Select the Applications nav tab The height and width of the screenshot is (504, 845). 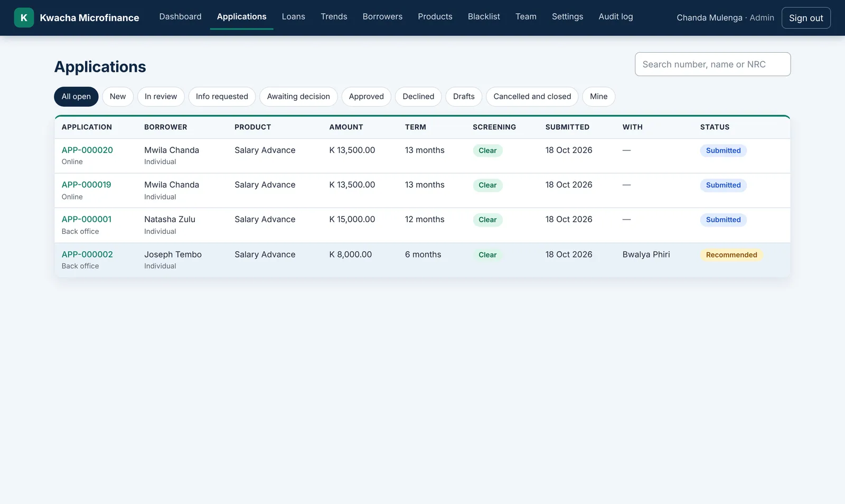241,17
